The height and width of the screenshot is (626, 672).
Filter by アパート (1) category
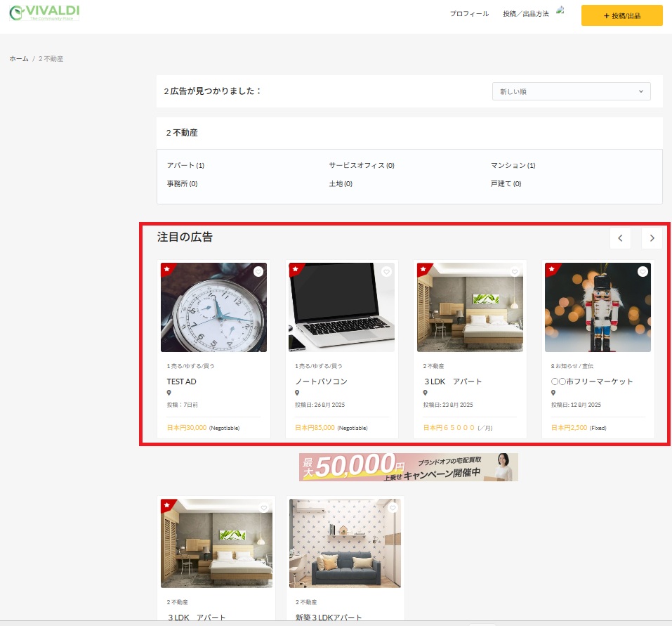(185, 166)
